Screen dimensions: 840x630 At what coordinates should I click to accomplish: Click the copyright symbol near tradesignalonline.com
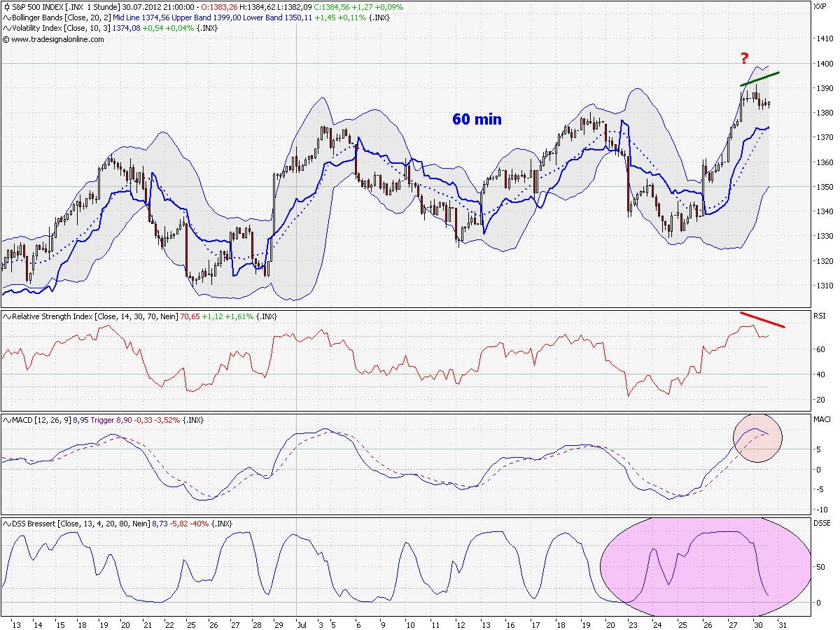6,40
